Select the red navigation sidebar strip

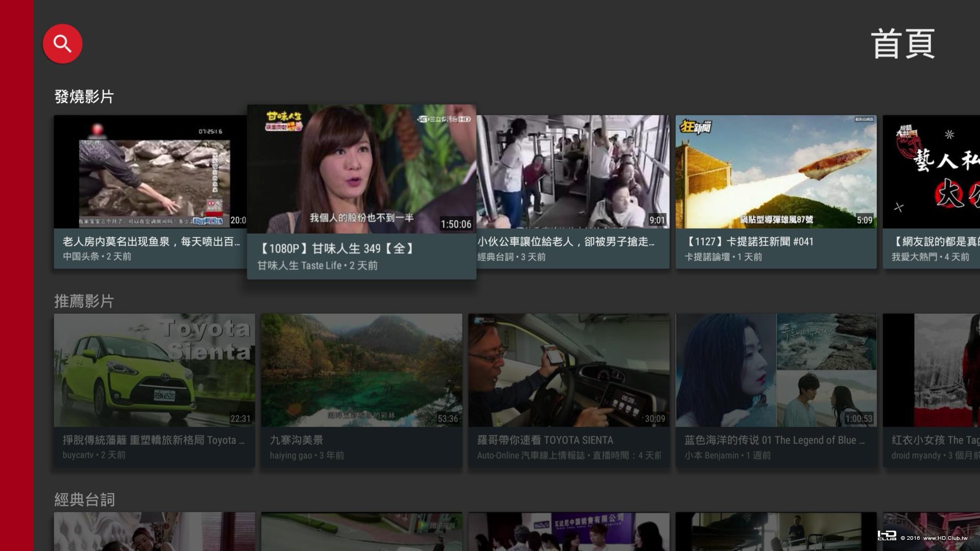coord(17,275)
